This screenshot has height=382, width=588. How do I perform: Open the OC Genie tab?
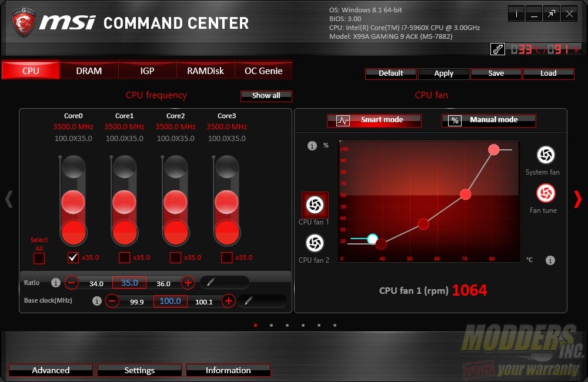click(x=263, y=71)
